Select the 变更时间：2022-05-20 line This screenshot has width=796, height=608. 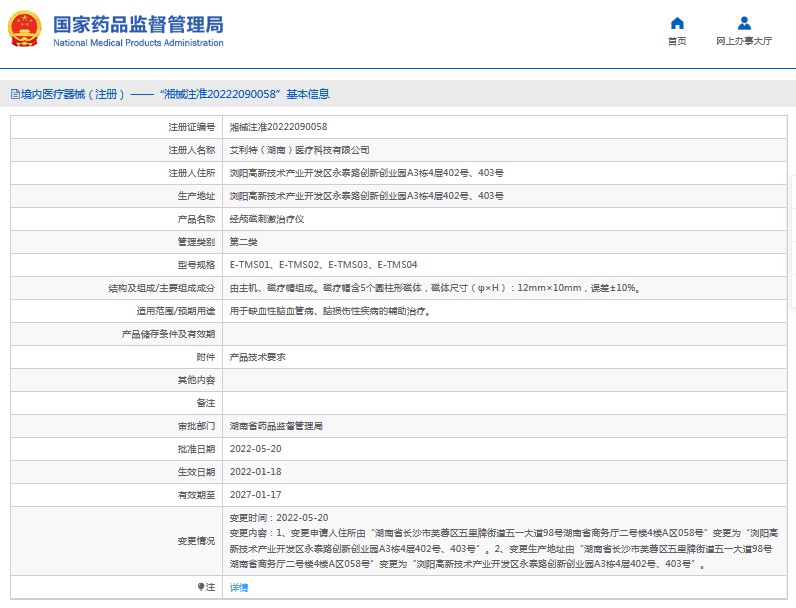click(279, 518)
